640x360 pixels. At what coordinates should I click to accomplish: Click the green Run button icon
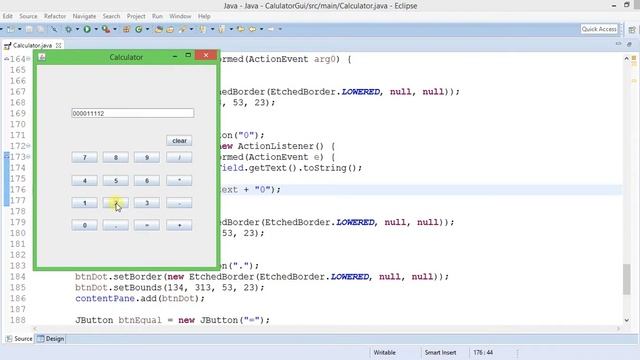(87, 29)
